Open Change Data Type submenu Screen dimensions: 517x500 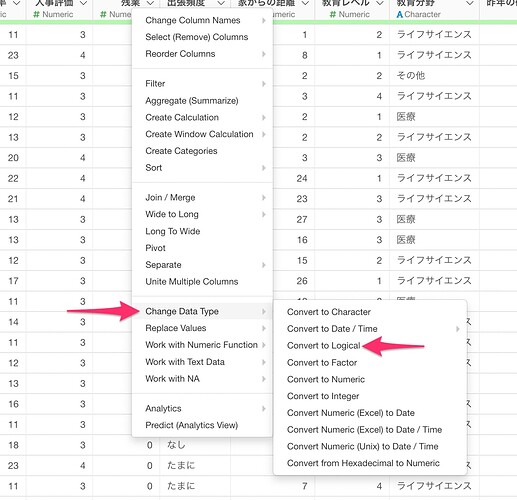[202, 311]
